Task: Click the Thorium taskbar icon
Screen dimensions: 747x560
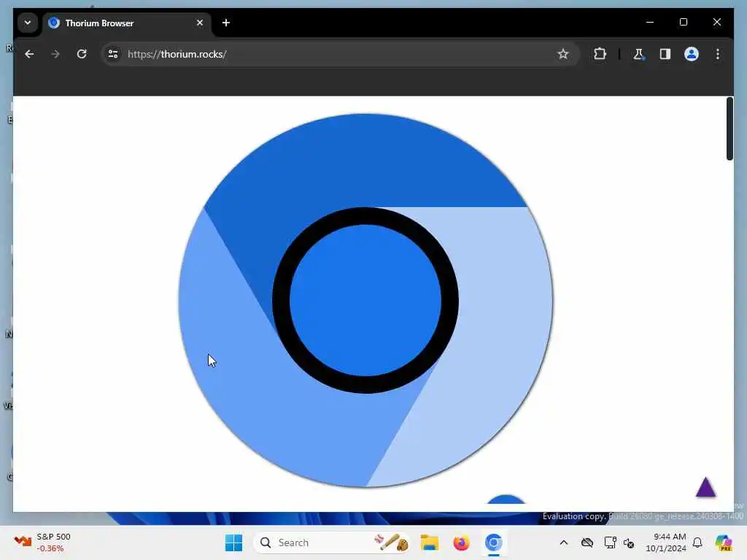Action: click(494, 542)
